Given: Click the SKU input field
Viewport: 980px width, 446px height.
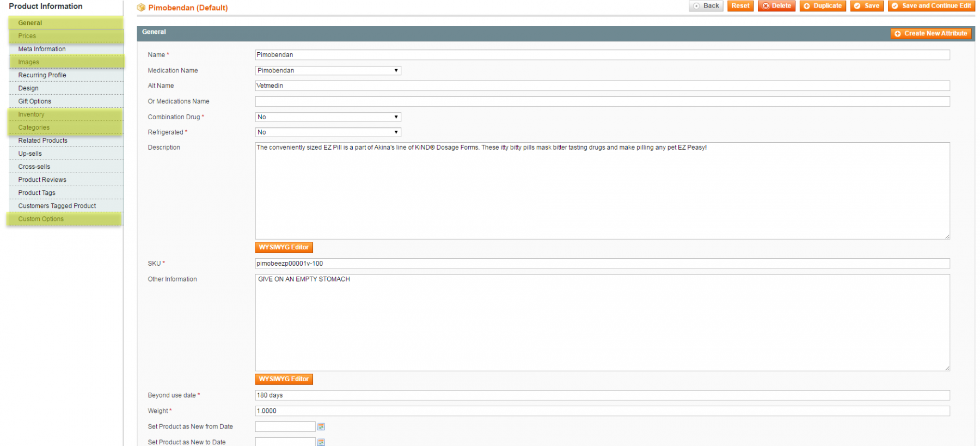Looking at the screenshot, I should point(602,264).
